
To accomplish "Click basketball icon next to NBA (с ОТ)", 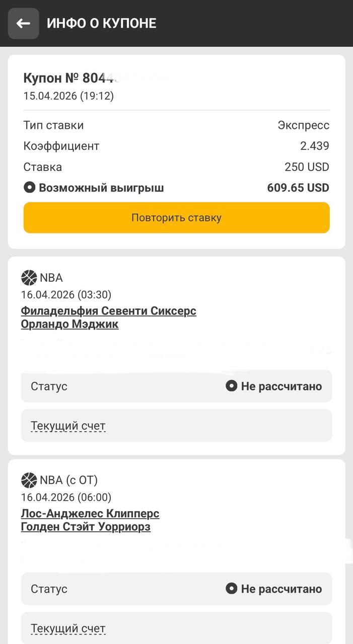I will 29,480.
